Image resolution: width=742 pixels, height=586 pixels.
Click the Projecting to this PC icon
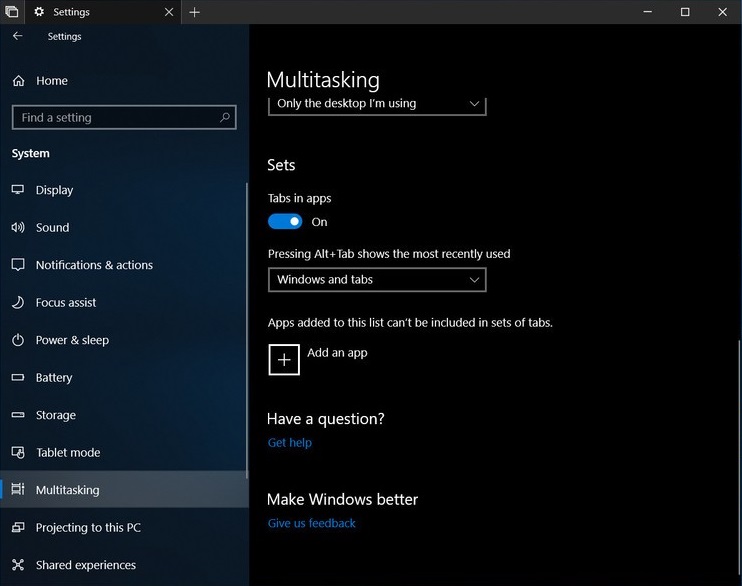(18, 527)
